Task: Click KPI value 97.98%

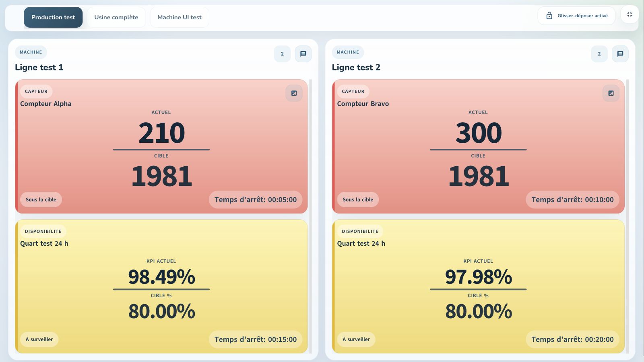Action: (479, 277)
